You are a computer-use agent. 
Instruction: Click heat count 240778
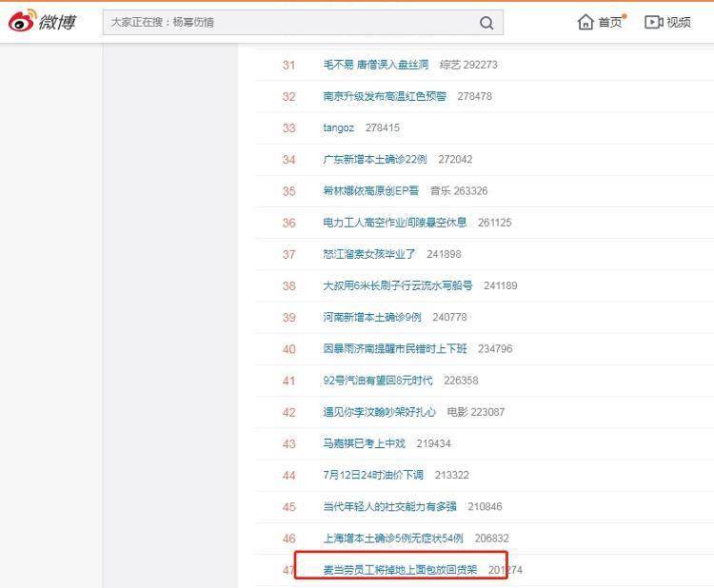coord(449,317)
